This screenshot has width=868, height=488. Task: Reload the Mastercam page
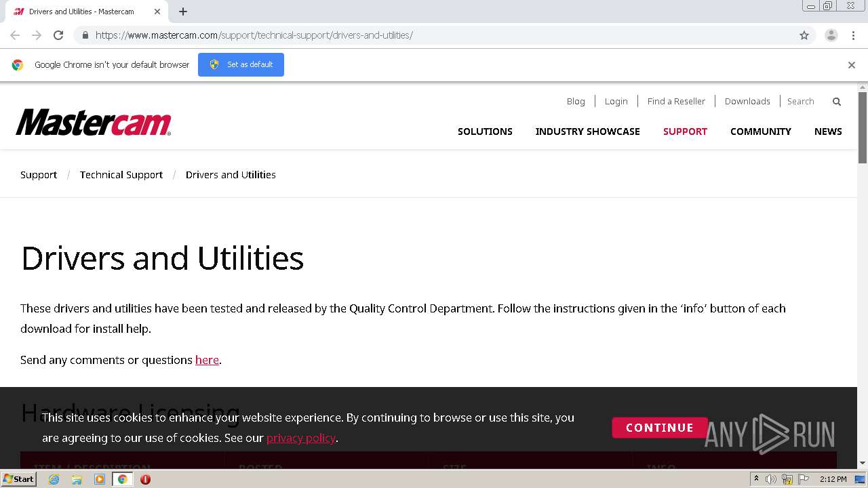point(58,35)
